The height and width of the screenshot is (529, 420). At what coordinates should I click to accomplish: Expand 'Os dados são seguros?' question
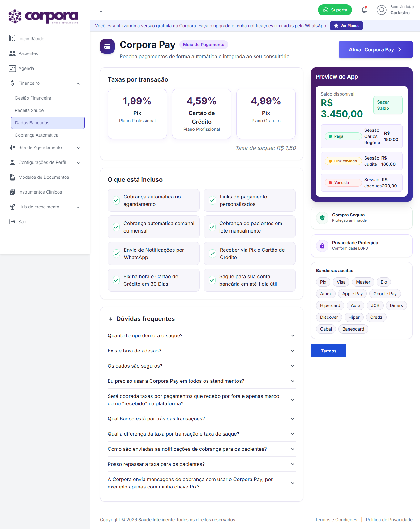click(x=202, y=366)
